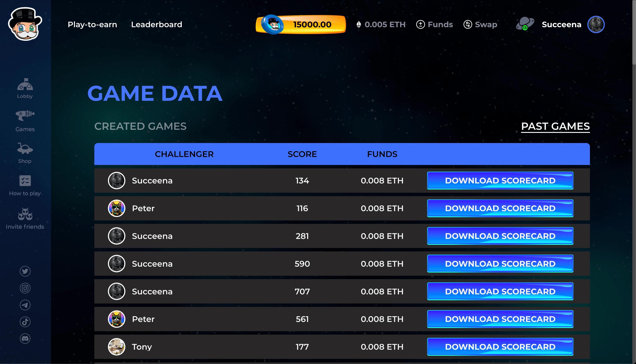Image resolution: width=636 pixels, height=364 pixels.
Task: Click the Ethereum diamond icon
Action: (x=359, y=24)
